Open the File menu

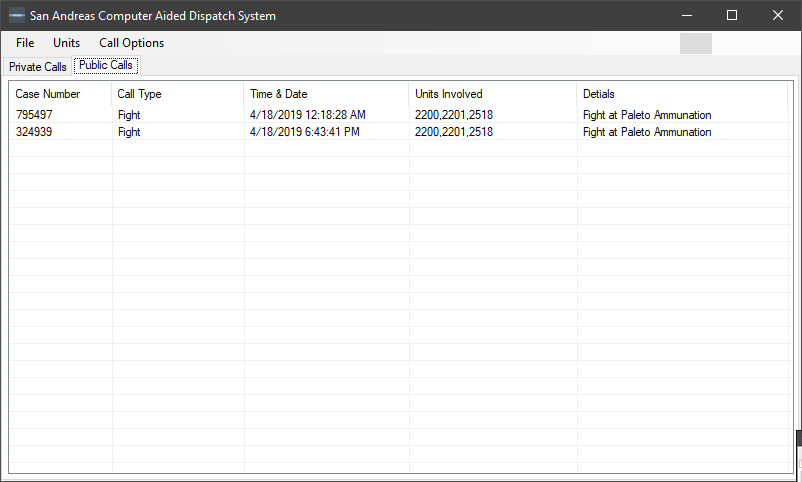(x=25, y=43)
